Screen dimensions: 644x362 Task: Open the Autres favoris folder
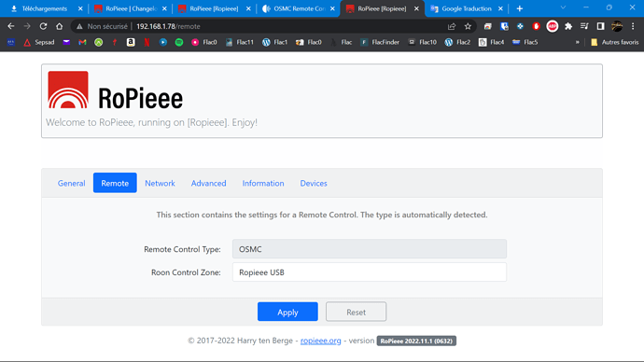[614, 42]
